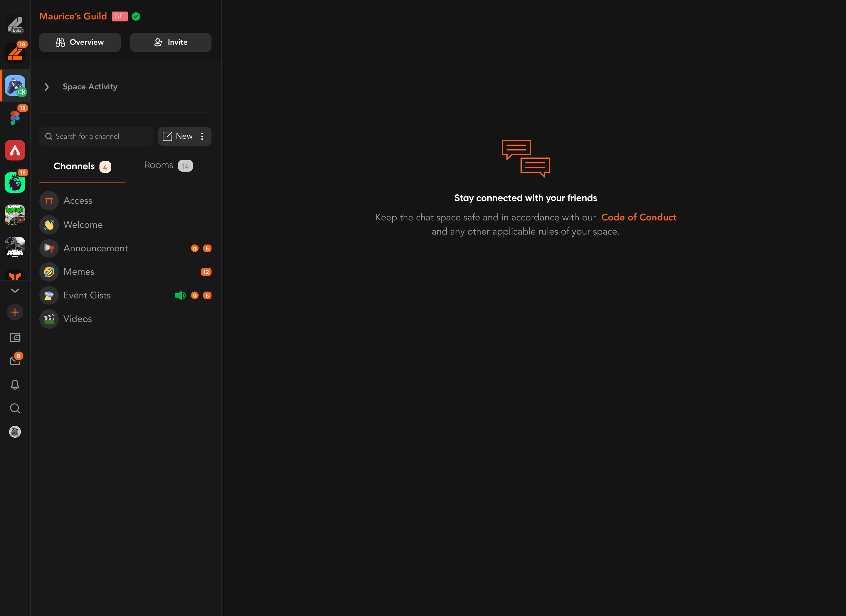This screenshot has width=846, height=616.
Task: Select the Channels tab
Action: pyautogui.click(x=74, y=166)
